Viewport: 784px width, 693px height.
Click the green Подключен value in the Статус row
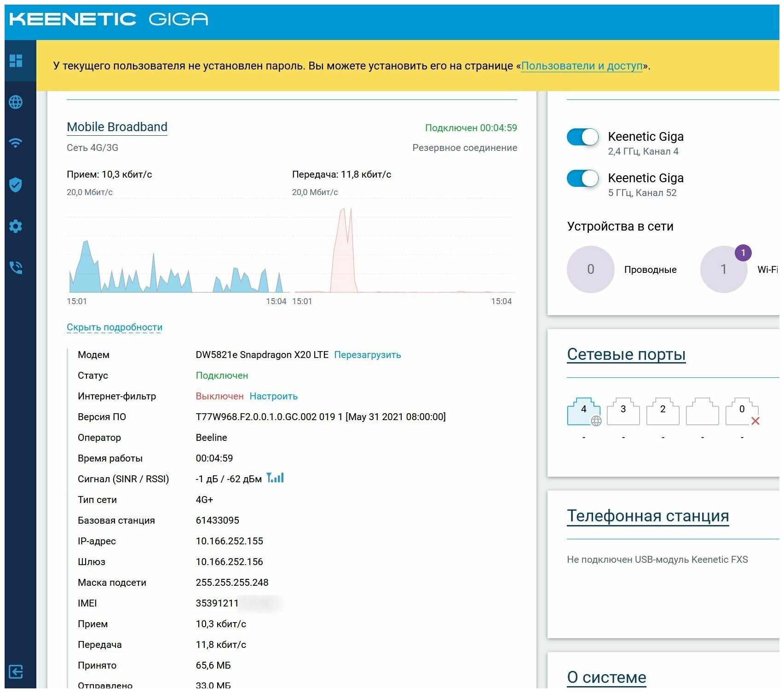(222, 375)
